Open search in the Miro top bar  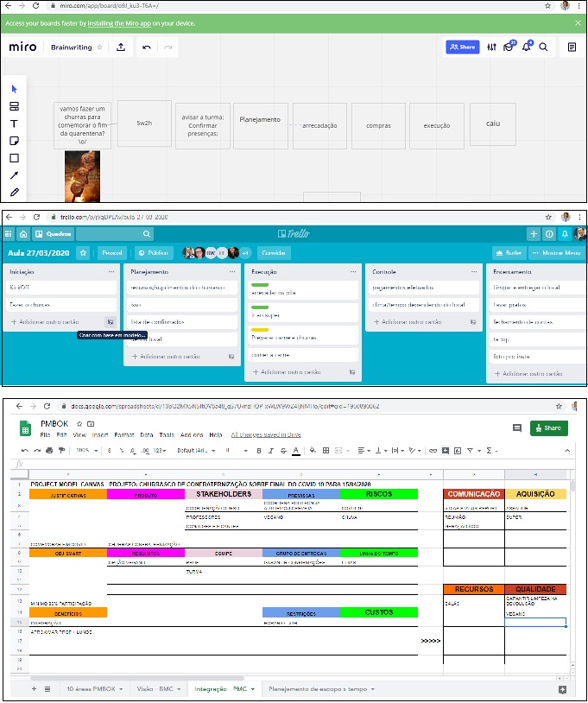tap(543, 47)
